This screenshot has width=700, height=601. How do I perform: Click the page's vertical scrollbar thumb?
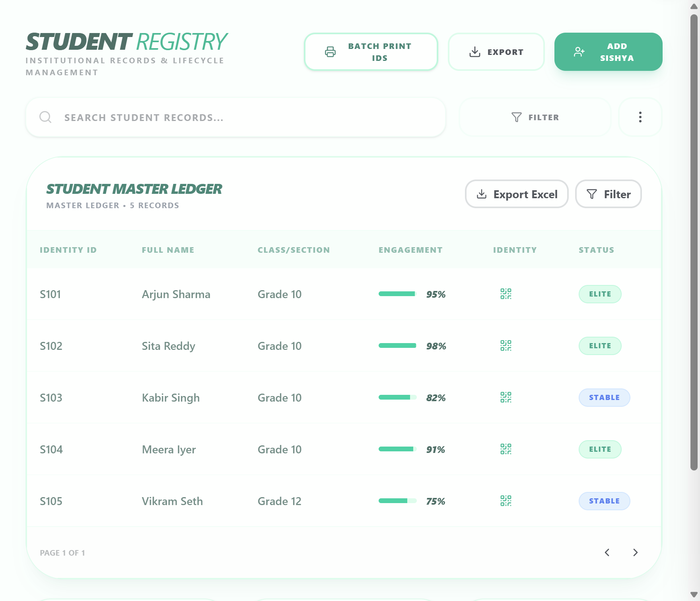(x=694, y=242)
